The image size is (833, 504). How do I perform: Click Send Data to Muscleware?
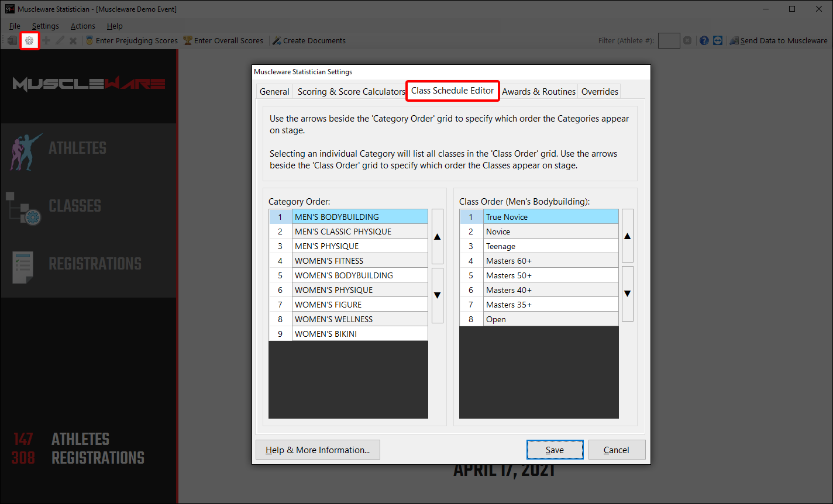click(x=779, y=41)
